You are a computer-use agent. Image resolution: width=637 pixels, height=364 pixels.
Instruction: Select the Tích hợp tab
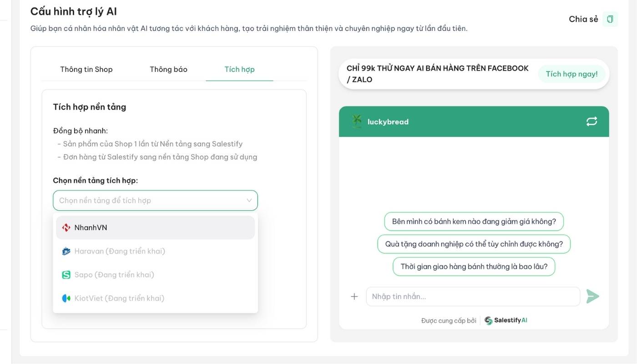pyautogui.click(x=240, y=69)
